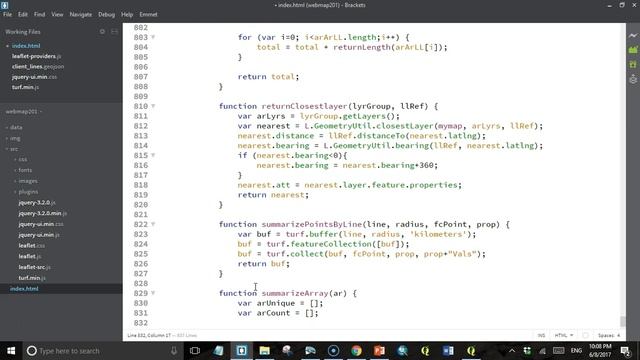640x360 pixels.
Task: Toggle INS insert mode in status bar
Action: (541, 335)
